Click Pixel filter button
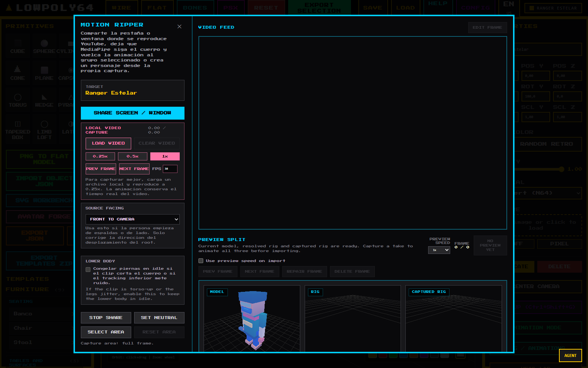 click(559, 244)
